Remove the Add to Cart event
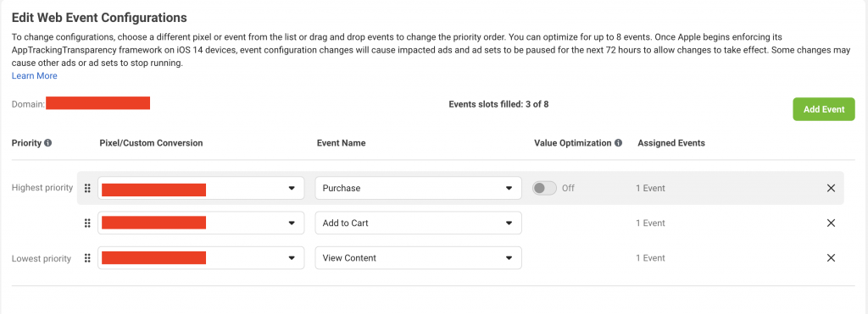Viewport: 868px width, 314px height. (831, 223)
